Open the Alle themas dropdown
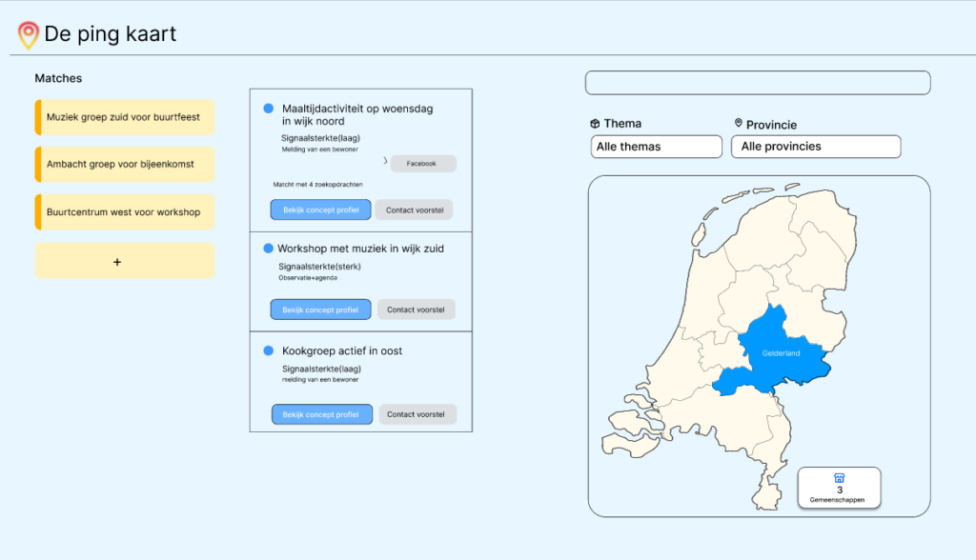 657,147
